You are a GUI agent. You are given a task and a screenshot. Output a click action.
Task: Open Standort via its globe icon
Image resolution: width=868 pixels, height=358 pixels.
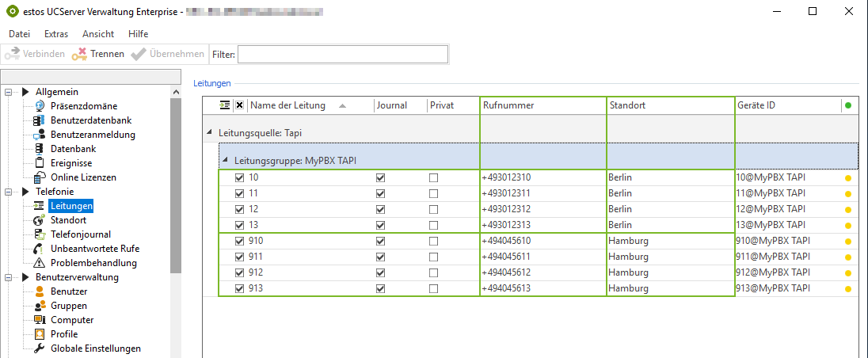40,220
